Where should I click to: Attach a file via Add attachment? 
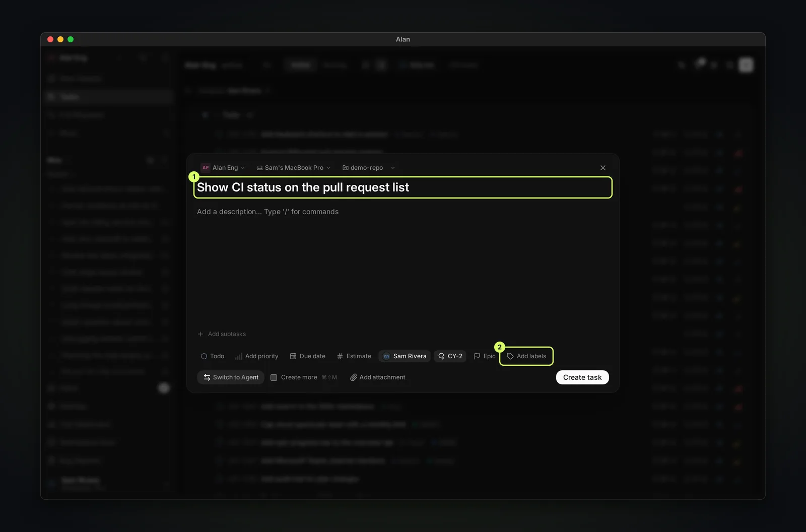pos(378,377)
